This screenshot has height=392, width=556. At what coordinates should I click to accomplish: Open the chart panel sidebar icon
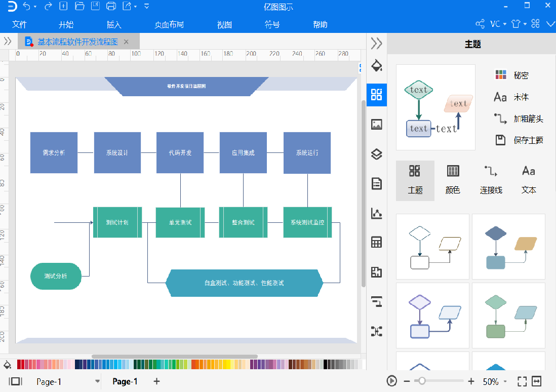pyautogui.click(x=377, y=213)
